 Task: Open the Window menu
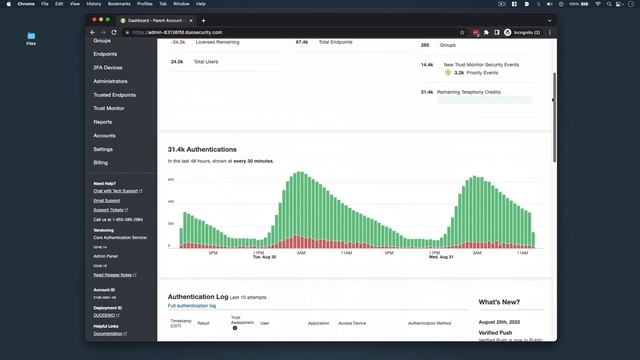[181, 4]
